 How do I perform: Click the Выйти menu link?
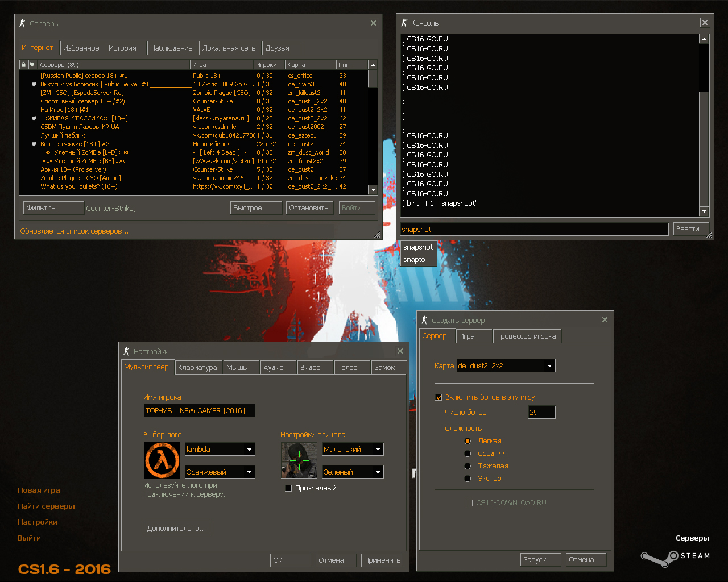pos(29,538)
